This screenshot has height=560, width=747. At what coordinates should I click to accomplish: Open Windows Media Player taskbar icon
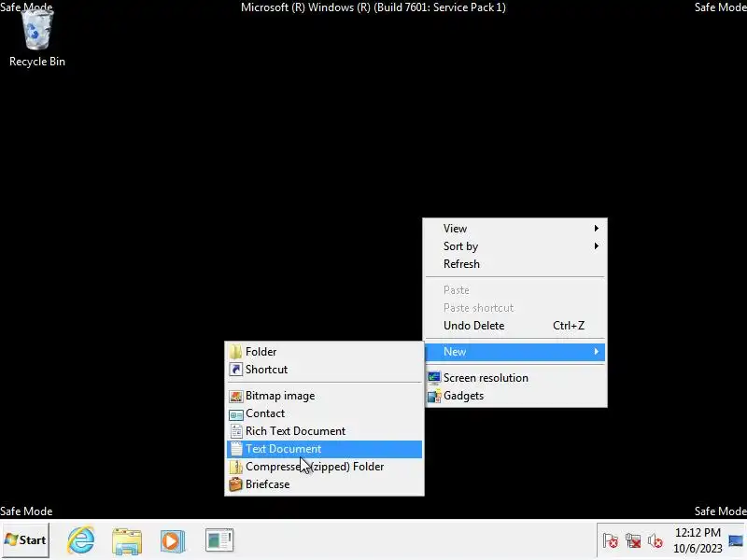(173, 541)
